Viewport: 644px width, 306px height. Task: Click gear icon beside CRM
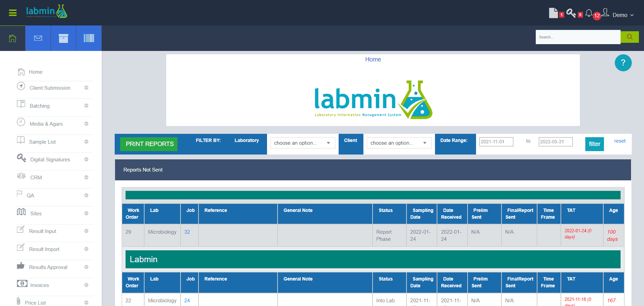(87, 177)
